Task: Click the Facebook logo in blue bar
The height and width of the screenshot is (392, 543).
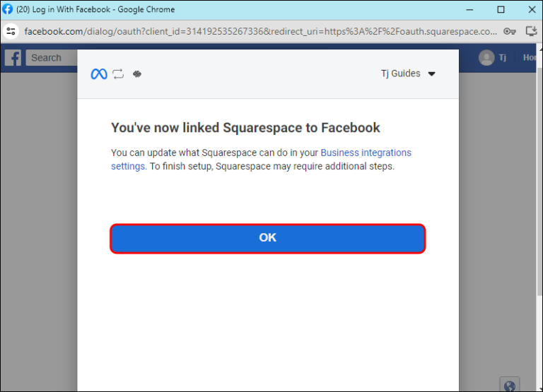Action: click(x=13, y=58)
